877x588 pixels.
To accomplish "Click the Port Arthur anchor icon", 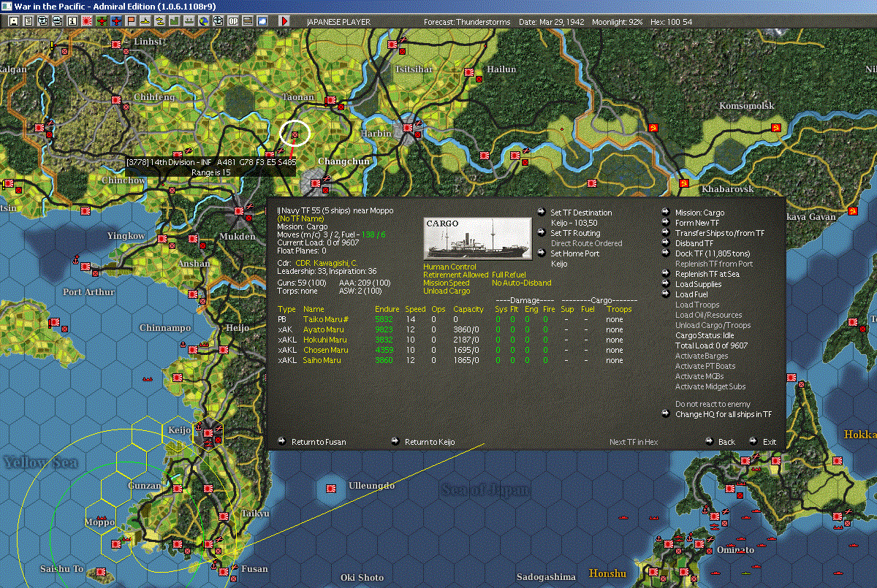I will pyautogui.click(x=75, y=259).
